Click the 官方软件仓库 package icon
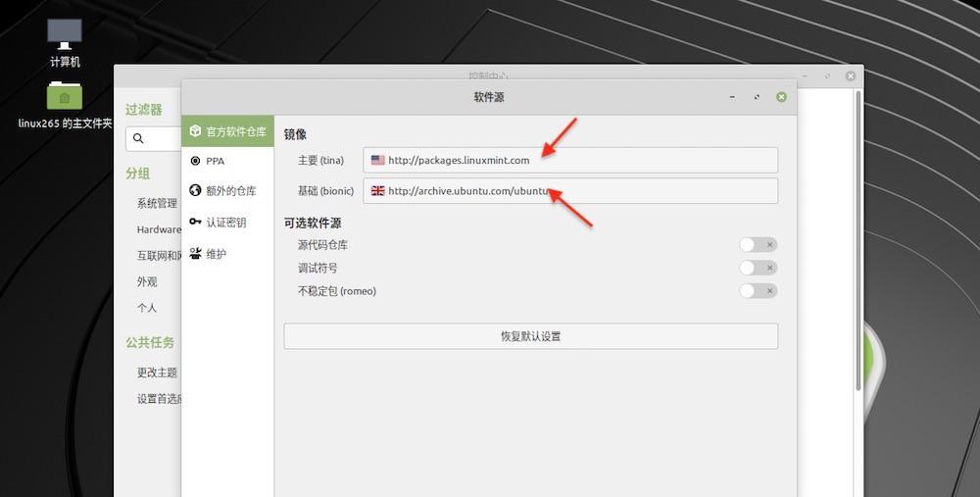980x497 pixels. click(195, 130)
